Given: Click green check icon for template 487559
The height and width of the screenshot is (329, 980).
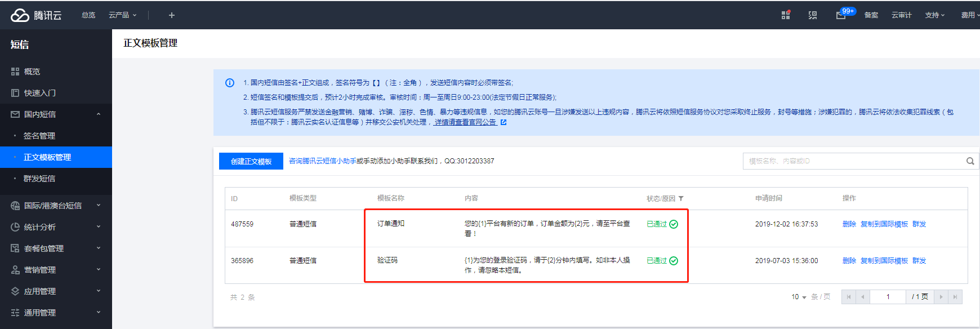Looking at the screenshot, I should coord(674,224).
